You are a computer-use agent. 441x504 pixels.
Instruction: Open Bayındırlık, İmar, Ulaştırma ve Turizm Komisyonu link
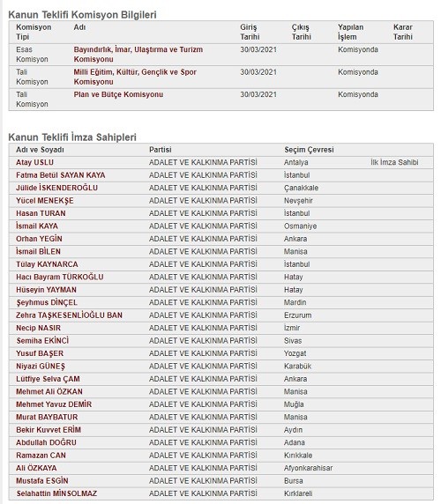tap(138, 55)
